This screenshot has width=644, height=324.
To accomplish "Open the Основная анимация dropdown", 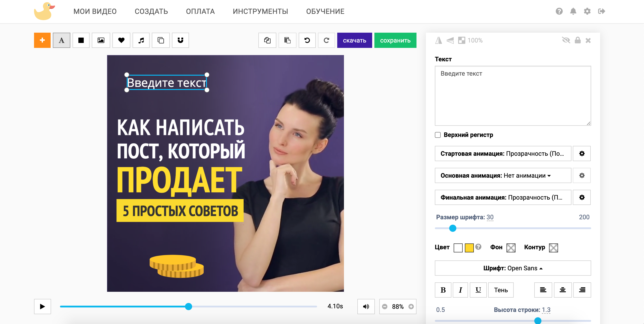I will 503,176.
